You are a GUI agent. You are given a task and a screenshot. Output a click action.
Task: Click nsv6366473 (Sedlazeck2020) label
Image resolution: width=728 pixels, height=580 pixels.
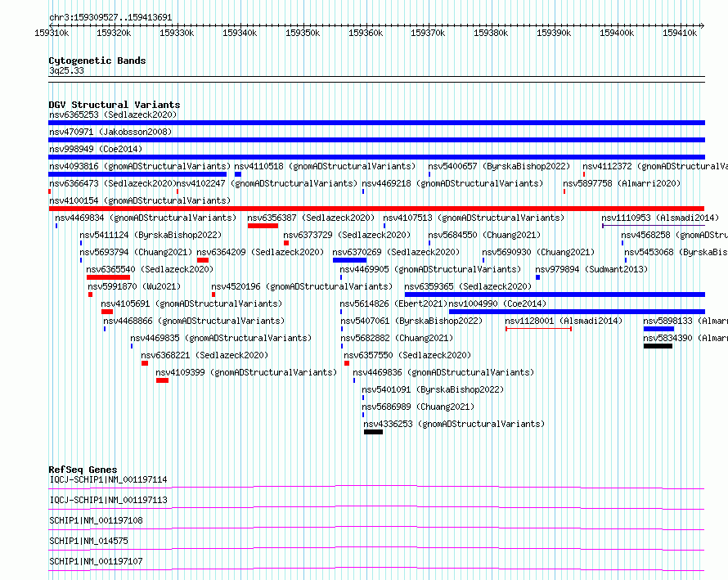[113, 183]
